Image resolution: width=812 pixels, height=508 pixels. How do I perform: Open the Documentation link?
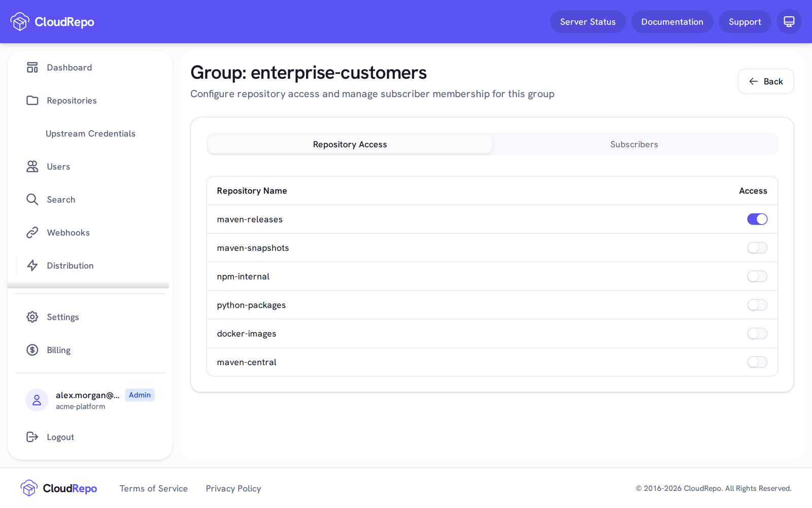(672, 22)
